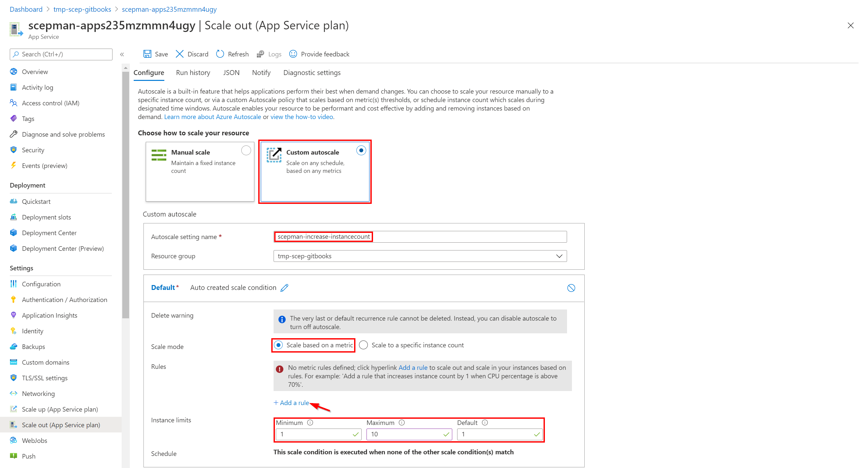
Task: Switch to the Notify tab
Action: coord(261,73)
